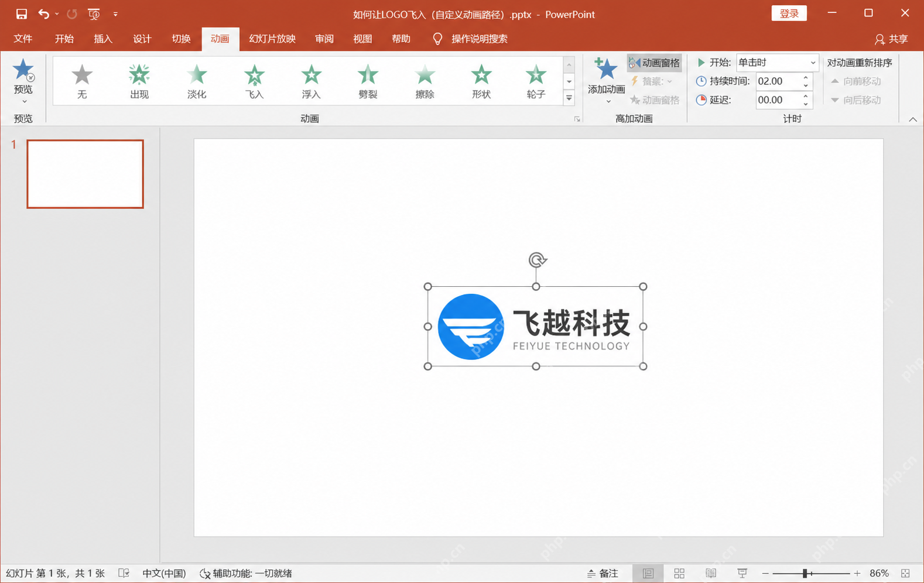Click the redo icon in quick access toolbar
924x583 pixels.
[x=72, y=13]
